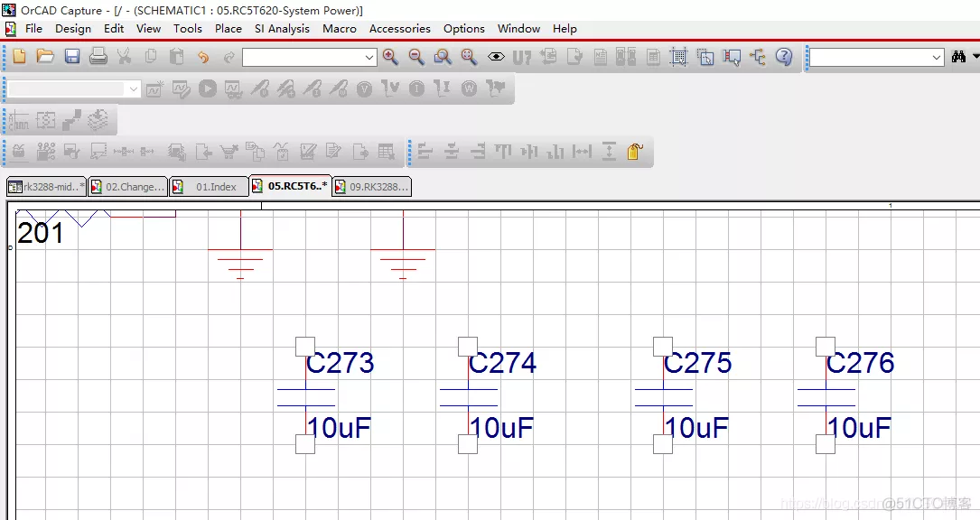Open the Window menu
Viewport: 980px width, 520px height.
(518, 29)
